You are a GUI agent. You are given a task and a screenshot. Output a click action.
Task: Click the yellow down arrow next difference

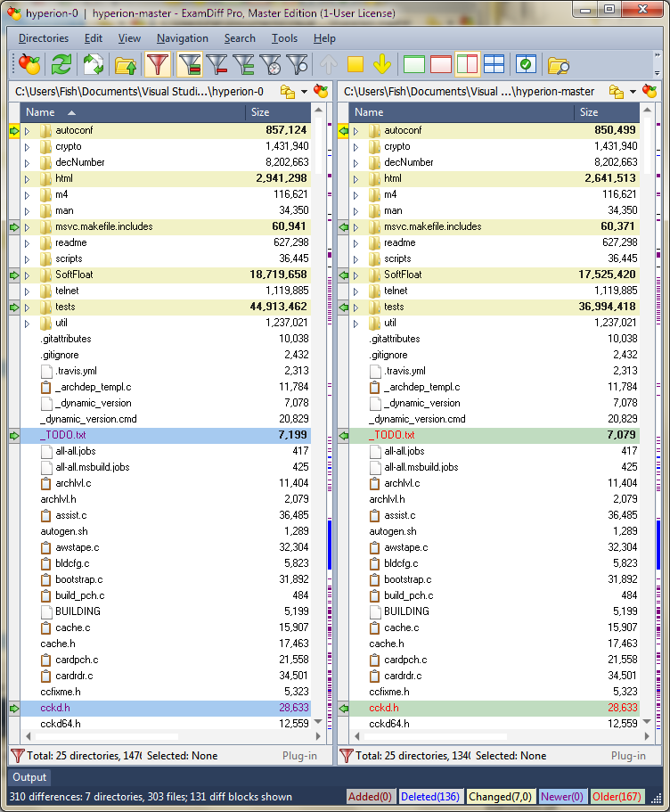coord(382,65)
